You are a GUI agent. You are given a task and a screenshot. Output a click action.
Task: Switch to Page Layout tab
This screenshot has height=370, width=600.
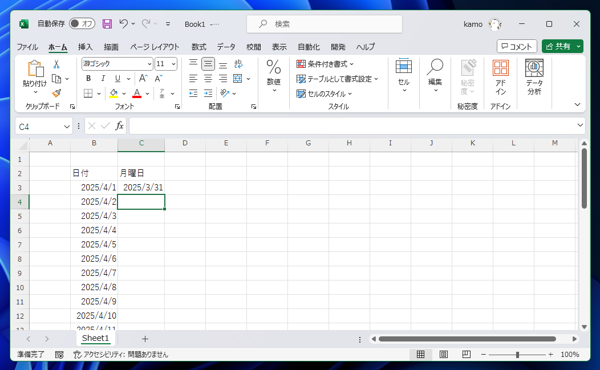click(155, 47)
